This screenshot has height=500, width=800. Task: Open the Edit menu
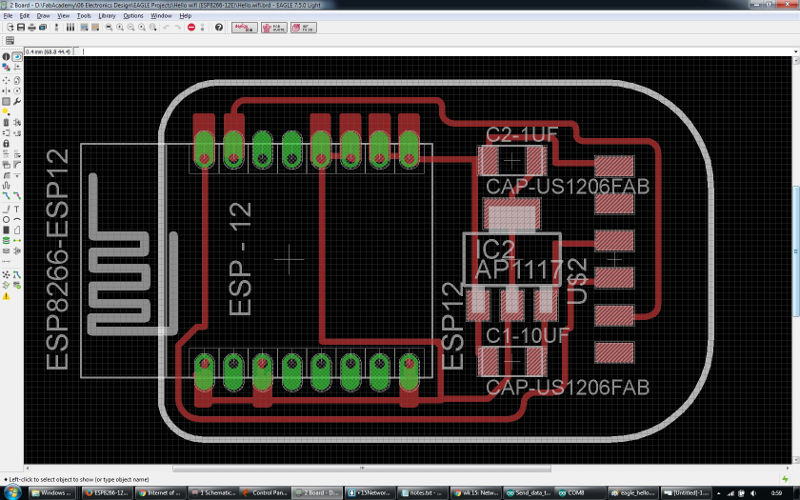click(x=24, y=16)
